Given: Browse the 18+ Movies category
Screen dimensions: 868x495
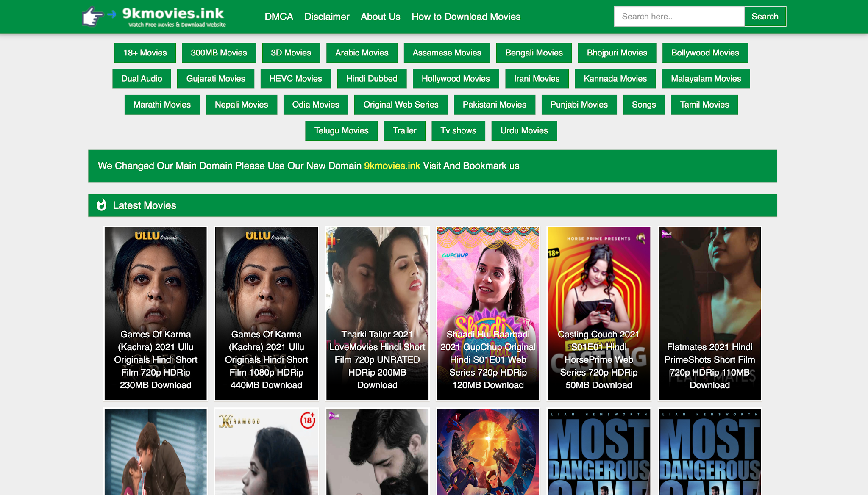Looking at the screenshot, I should (x=145, y=53).
